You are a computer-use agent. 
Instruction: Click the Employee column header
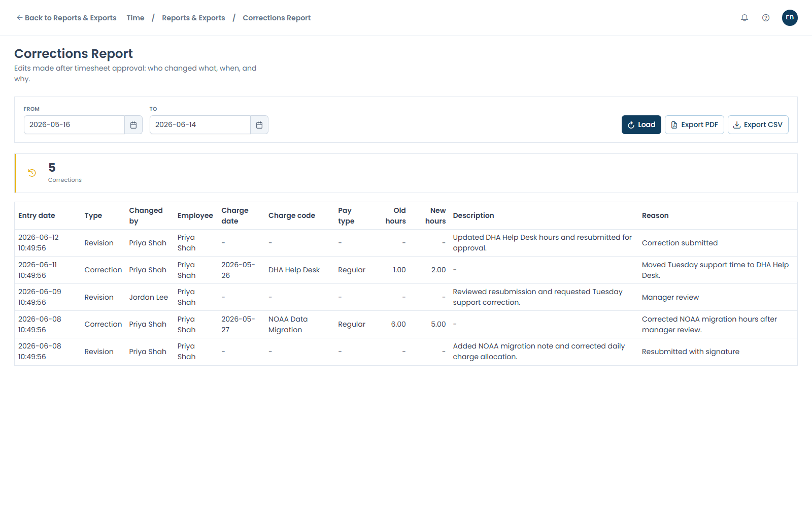click(x=195, y=215)
